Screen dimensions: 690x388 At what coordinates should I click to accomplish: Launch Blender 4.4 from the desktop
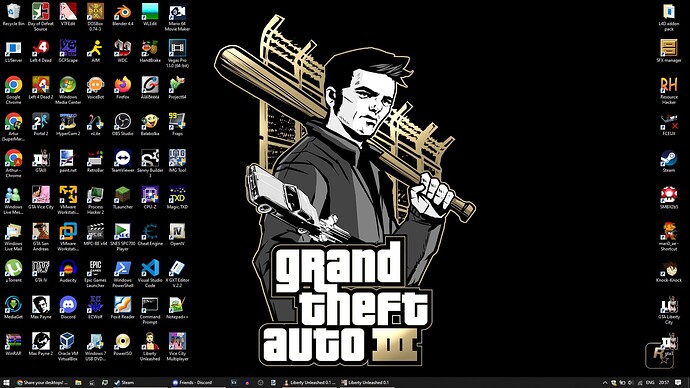tap(123, 15)
